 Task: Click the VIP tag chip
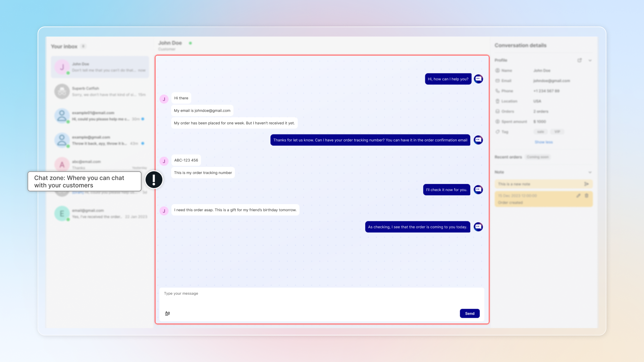click(557, 132)
